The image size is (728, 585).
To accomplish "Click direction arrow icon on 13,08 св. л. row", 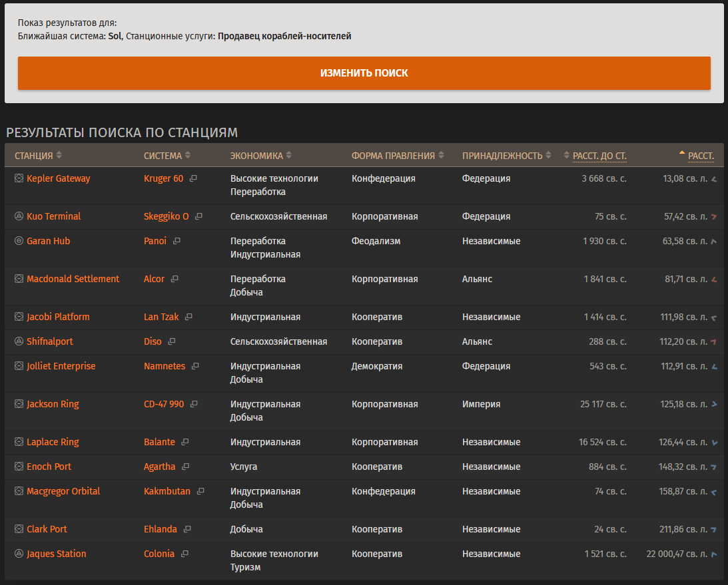I will 714,179.
